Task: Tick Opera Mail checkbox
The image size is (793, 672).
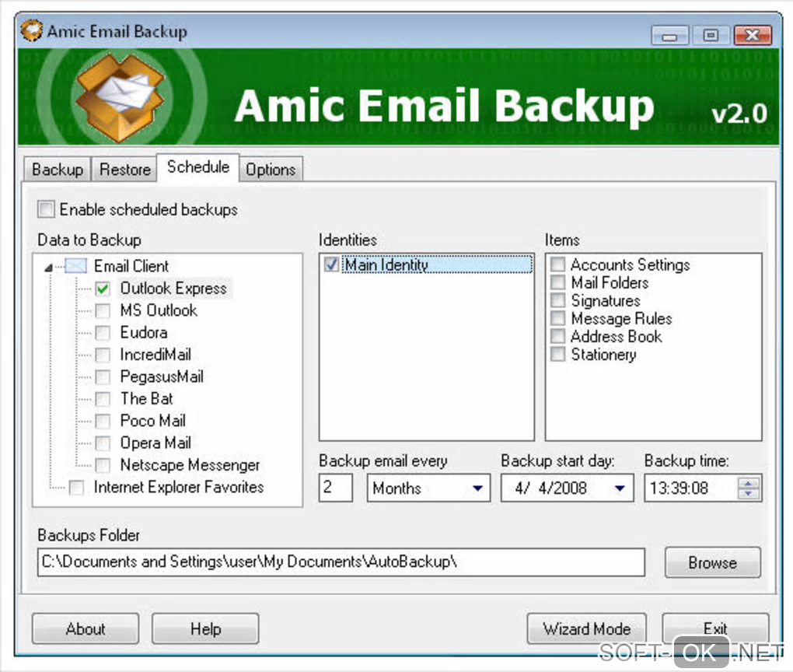Action: [103, 443]
